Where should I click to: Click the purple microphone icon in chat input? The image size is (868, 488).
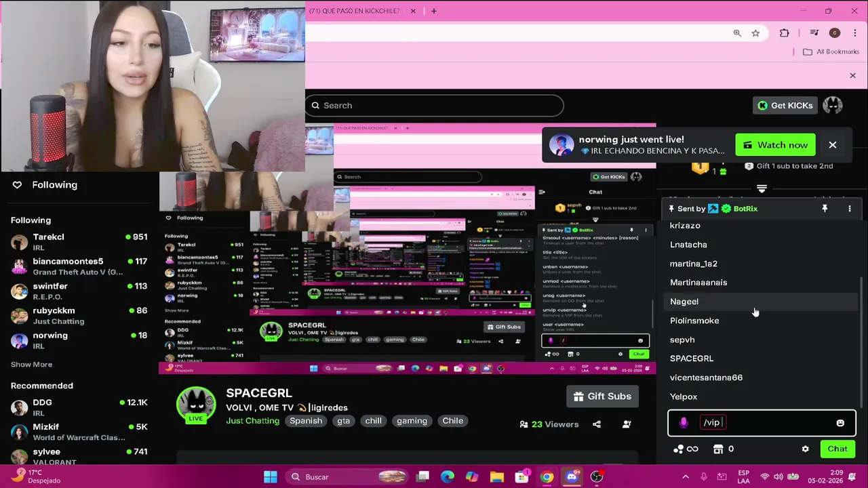pyautogui.click(x=684, y=422)
